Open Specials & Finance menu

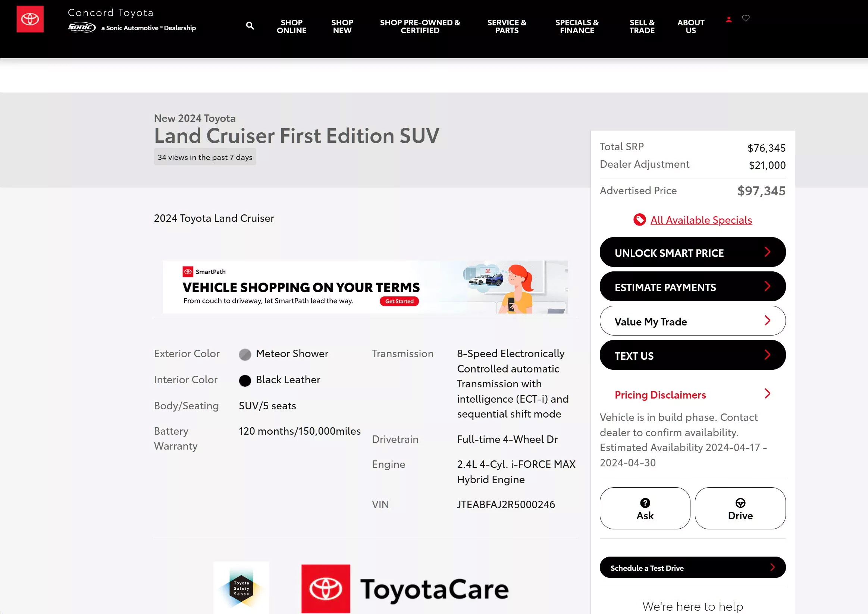tap(576, 26)
